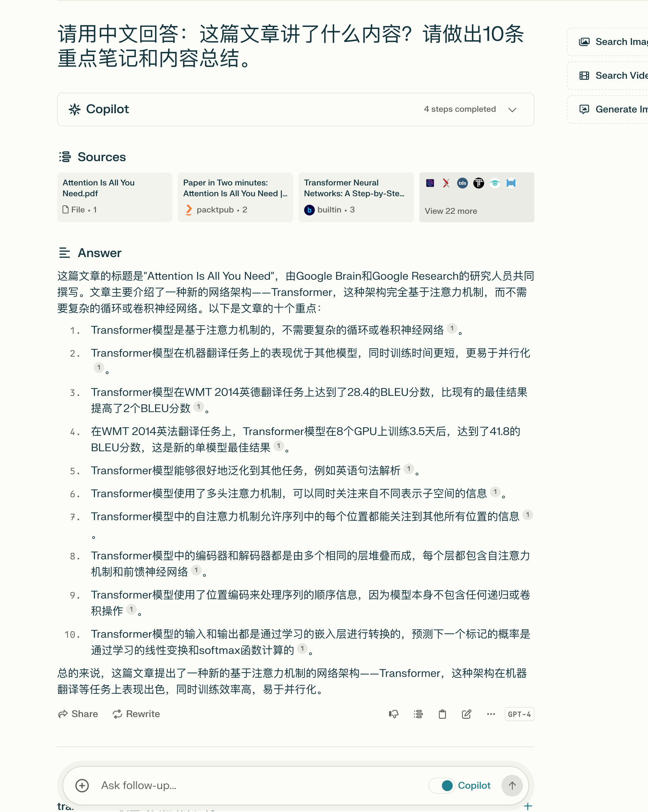Open the more options ellipsis menu
Viewport: 648px width, 812px height.
(x=491, y=714)
